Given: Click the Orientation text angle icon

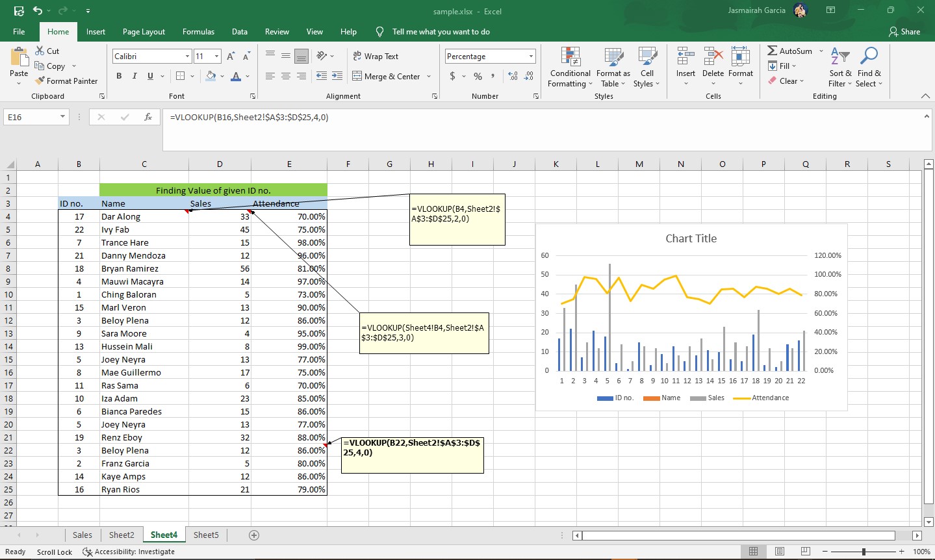Looking at the screenshot, I should pos(322,56).
